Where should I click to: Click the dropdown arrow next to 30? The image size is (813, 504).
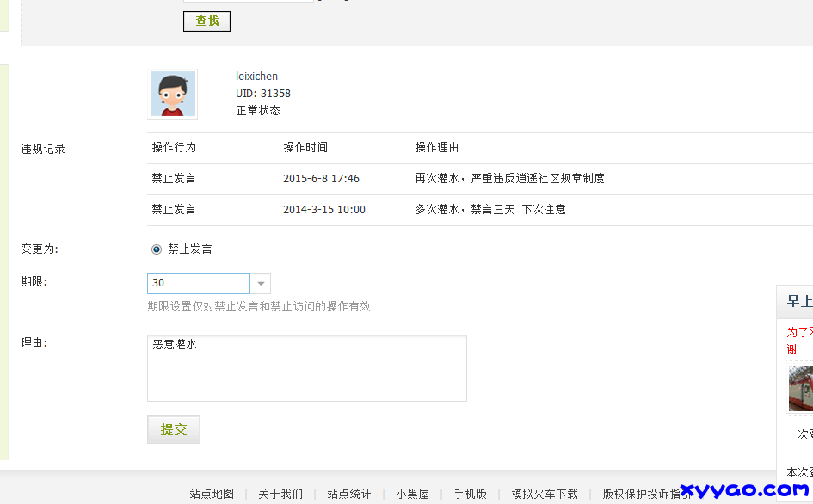click(x=260, y=282)
